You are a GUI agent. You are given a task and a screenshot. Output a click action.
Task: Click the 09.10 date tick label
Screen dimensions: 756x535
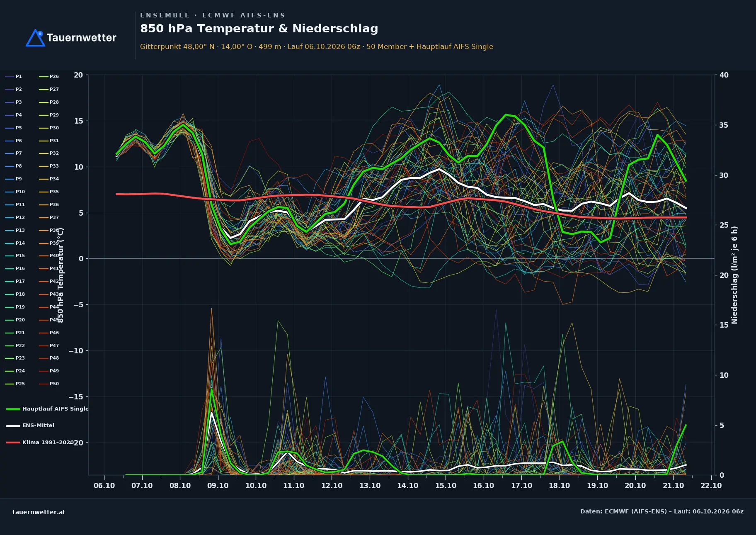coord(218,486)
